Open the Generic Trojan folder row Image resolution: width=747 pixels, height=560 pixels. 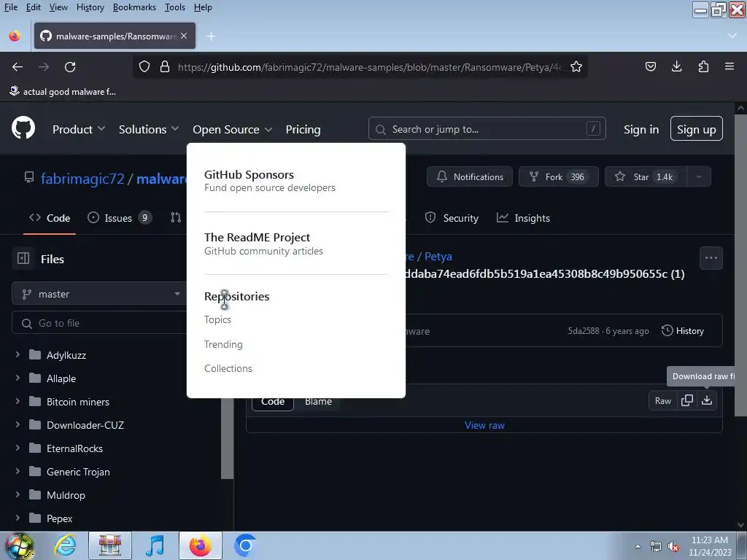click(x=117, y=472)
